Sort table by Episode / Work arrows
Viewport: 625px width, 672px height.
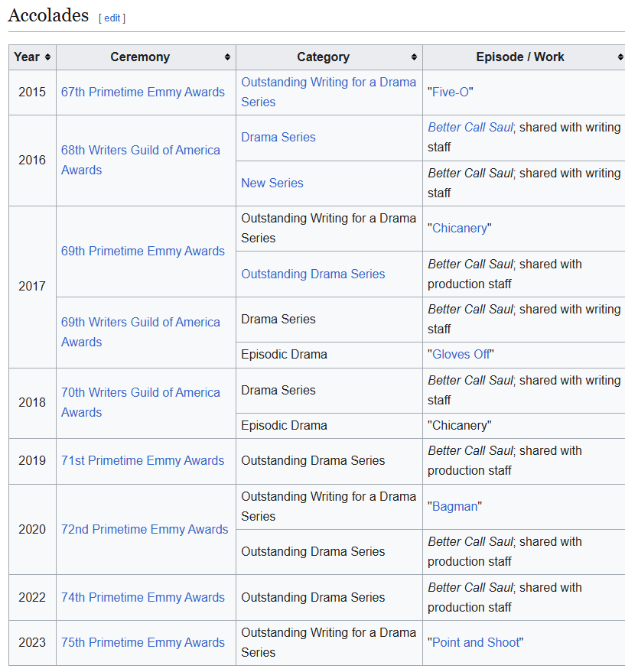(x=620, y=57)
